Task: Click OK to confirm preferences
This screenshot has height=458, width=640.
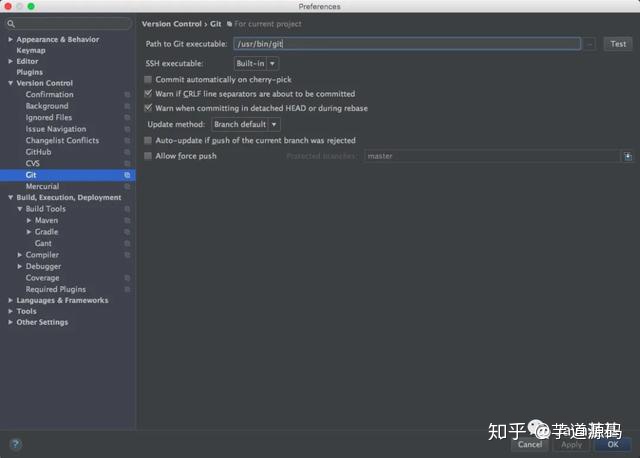Action: pos(613,445)
